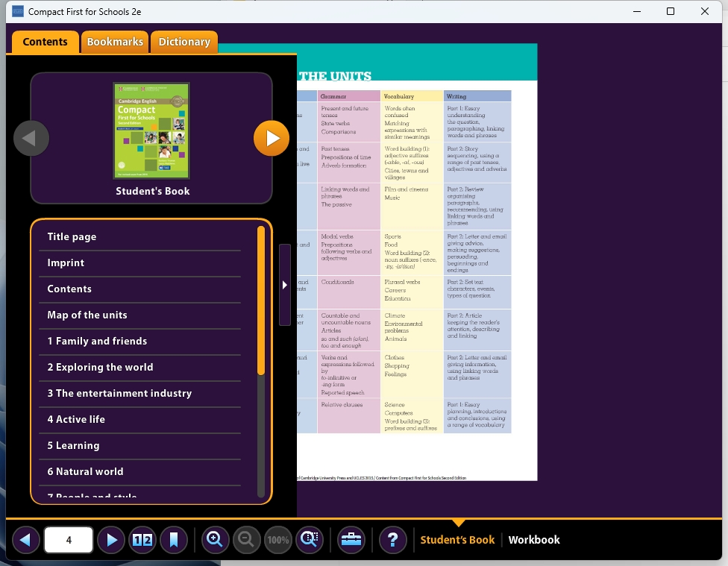Image resolution: width=728 pixels, height=566 pixels.
Task: Open unit 6 Natural world
Action: [x=139, y=472]
